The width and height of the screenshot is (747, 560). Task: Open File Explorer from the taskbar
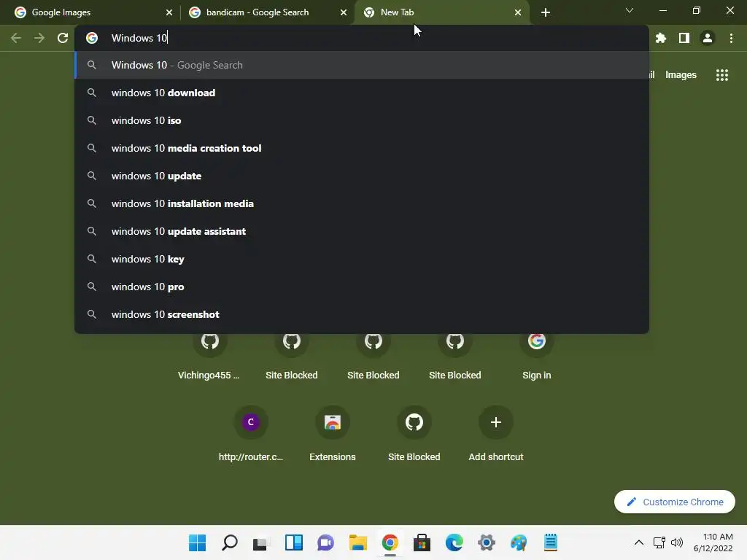(x=357, y=542)
